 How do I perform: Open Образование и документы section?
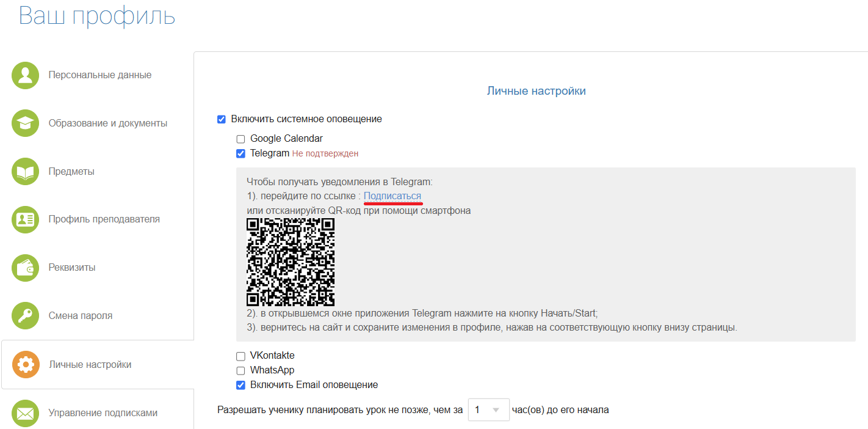[x=108, y=123]
